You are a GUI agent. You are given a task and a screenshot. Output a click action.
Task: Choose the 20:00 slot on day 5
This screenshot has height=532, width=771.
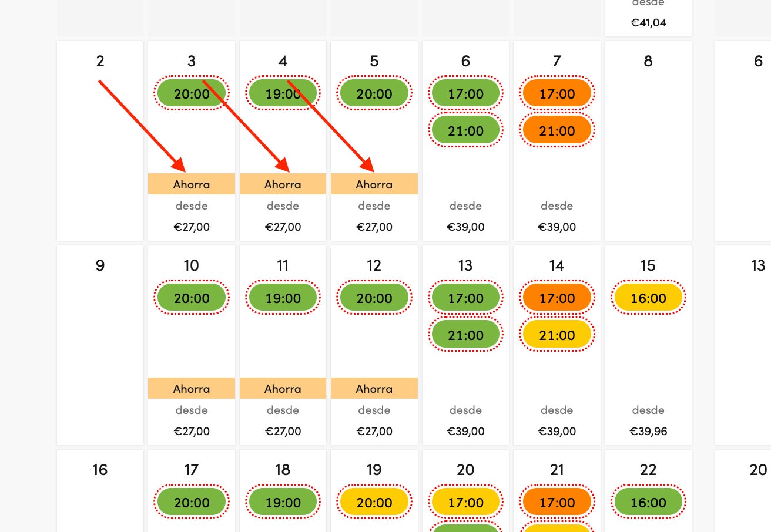(x=374, y=93)
